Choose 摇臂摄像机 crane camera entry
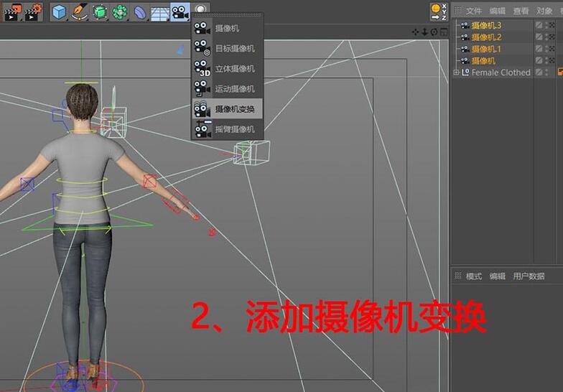 coord(227,129)
